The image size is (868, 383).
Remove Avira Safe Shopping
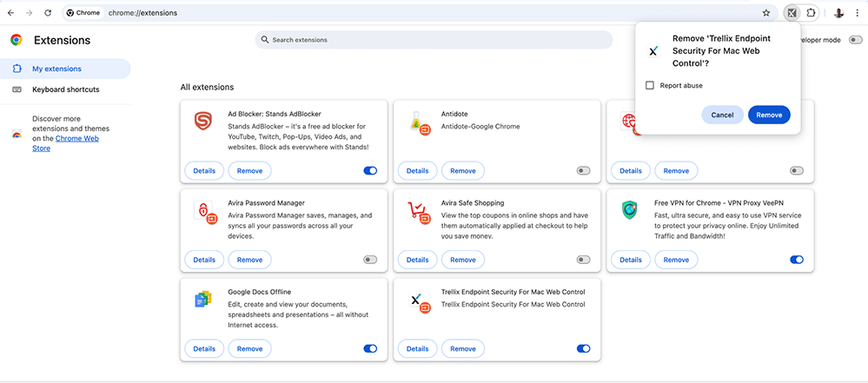(463, 260)
